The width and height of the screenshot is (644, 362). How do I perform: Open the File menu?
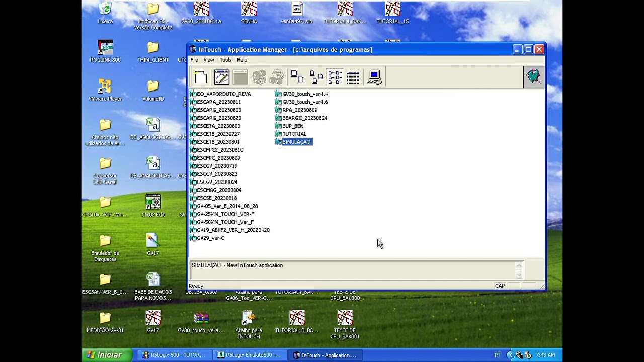point(194,60)
